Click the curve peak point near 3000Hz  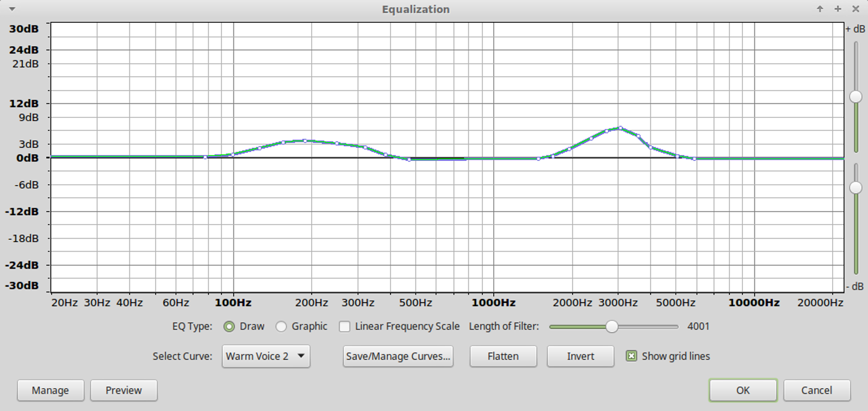(x=620, y=128)
